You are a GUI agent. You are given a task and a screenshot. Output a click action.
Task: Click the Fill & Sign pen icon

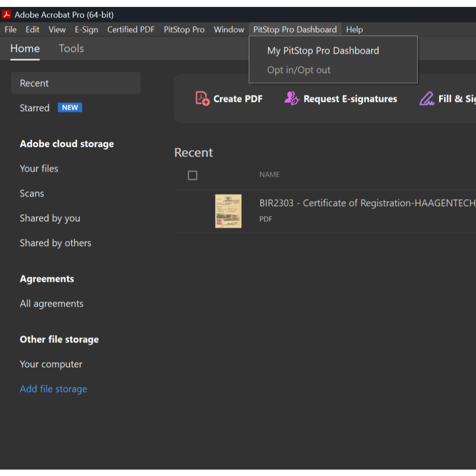(x=426, y=99)
